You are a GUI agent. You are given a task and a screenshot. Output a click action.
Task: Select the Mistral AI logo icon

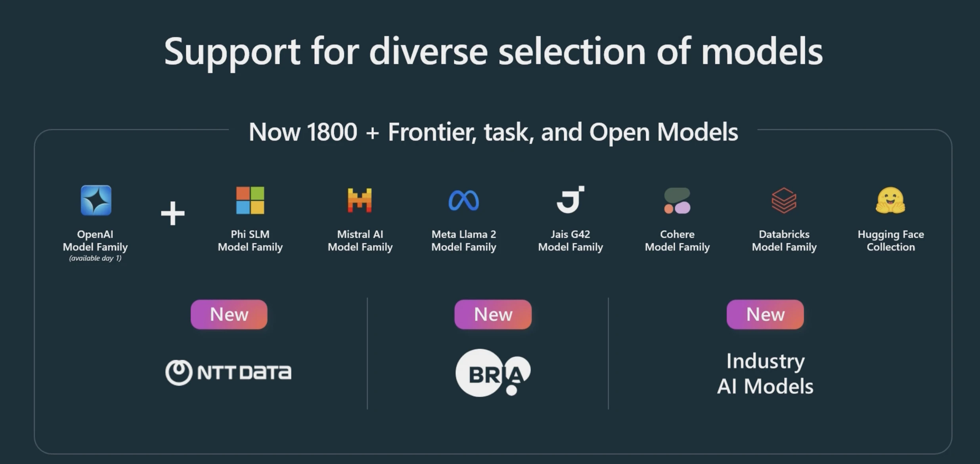point(360,200)
